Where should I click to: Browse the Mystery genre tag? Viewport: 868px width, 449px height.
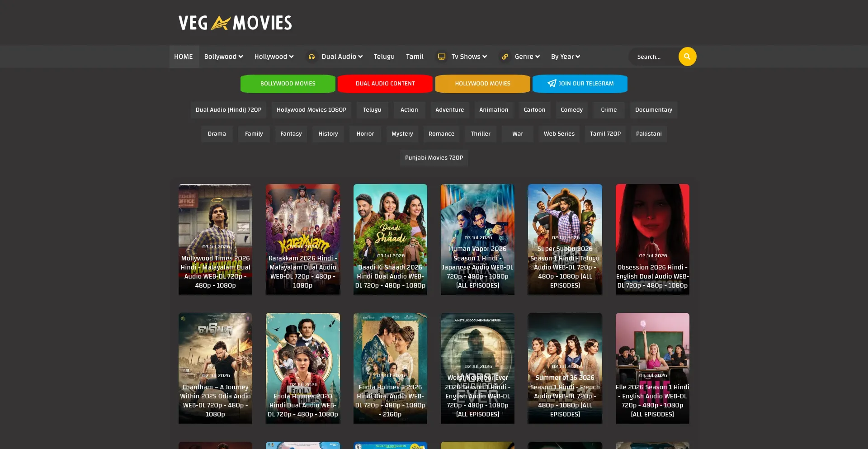(402, 134)
